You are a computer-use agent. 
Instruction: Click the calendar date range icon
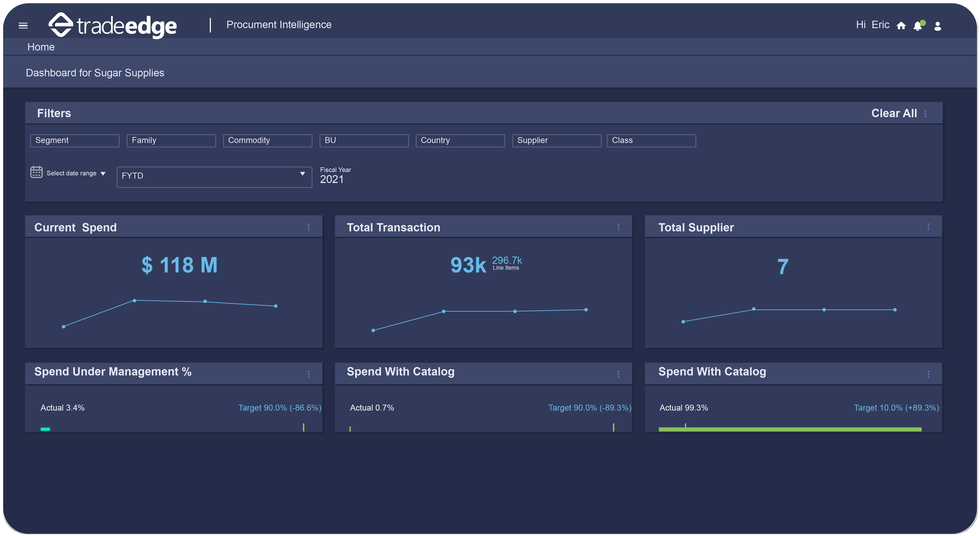[37, 172]
